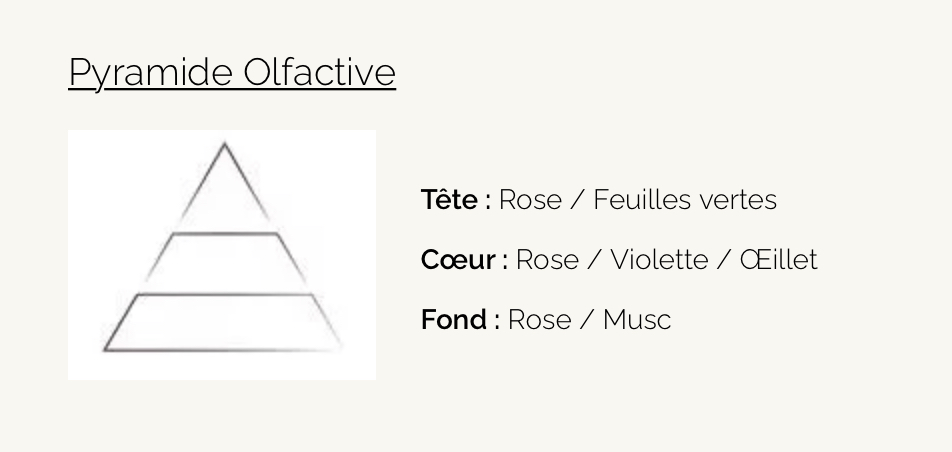Select the bold Fond label

pyautogui.click(x=454, y=320)
